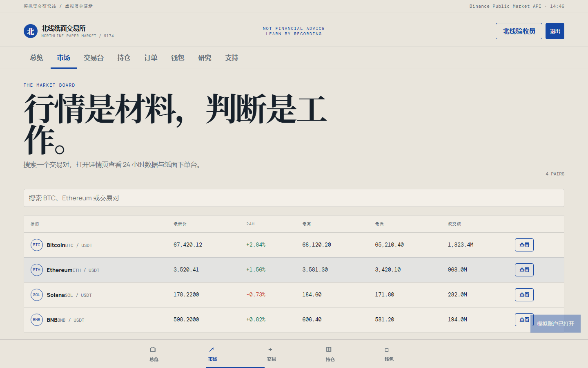Click Bitcoin high 68,120.20
This screenshot has width=588, height=368.
click(x=317, y=245)
